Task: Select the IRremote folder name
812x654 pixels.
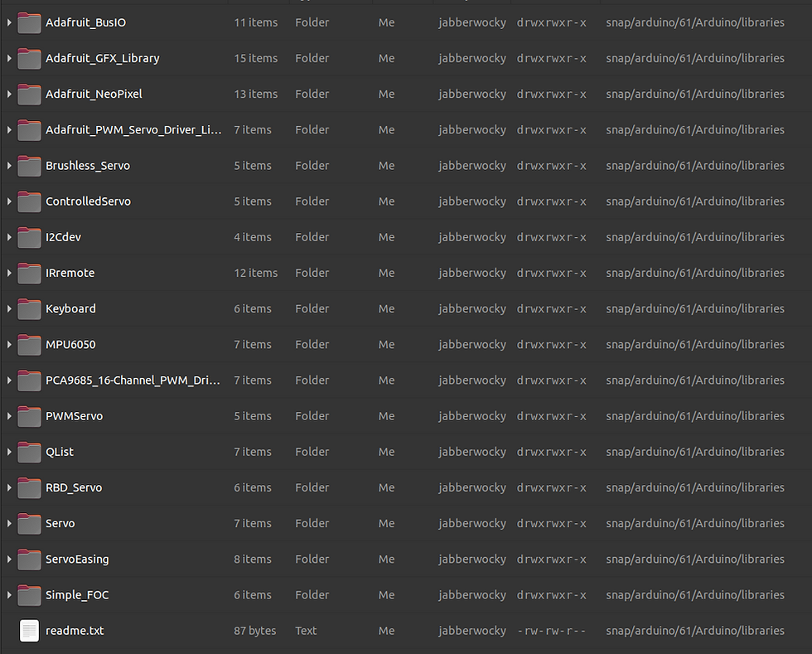Action: click(x=70, y=273)
